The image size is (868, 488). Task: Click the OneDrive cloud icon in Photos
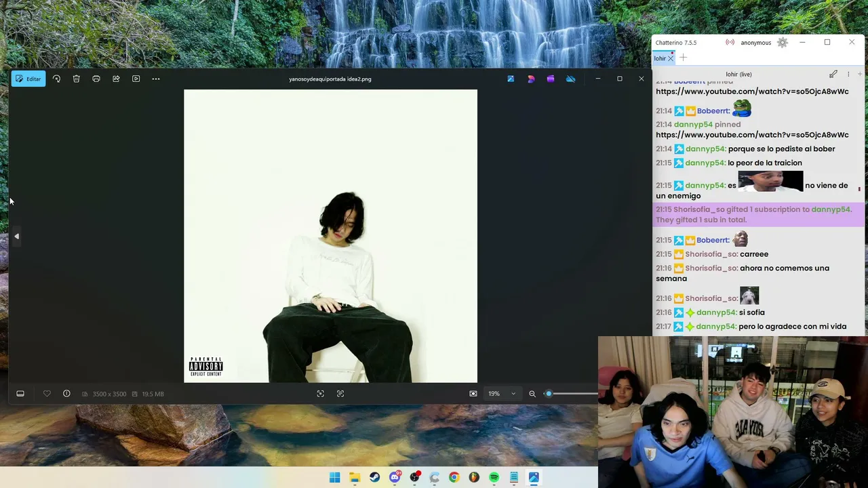coord(571,79)
